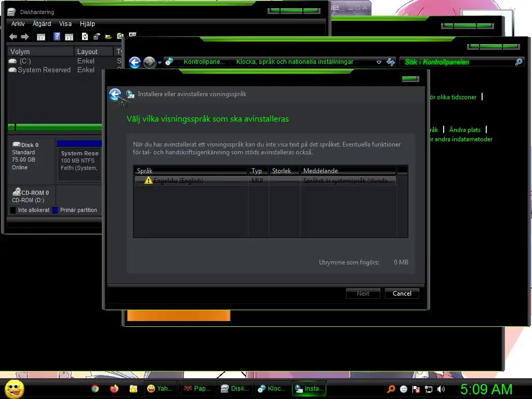This screenshot has height=399, width=532.
Task: Select Engelska (English) language row
Action: pyautogui.click(x=265, y=180)
